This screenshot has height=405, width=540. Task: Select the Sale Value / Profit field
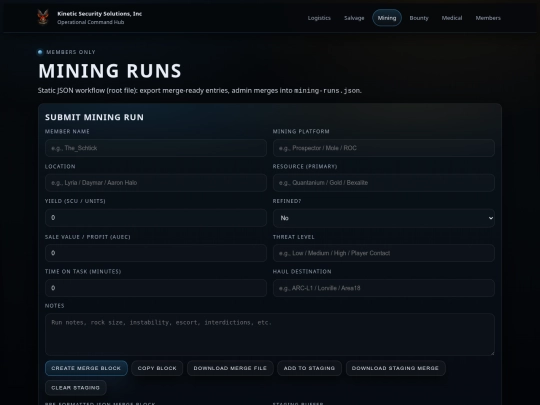point(156,253)
